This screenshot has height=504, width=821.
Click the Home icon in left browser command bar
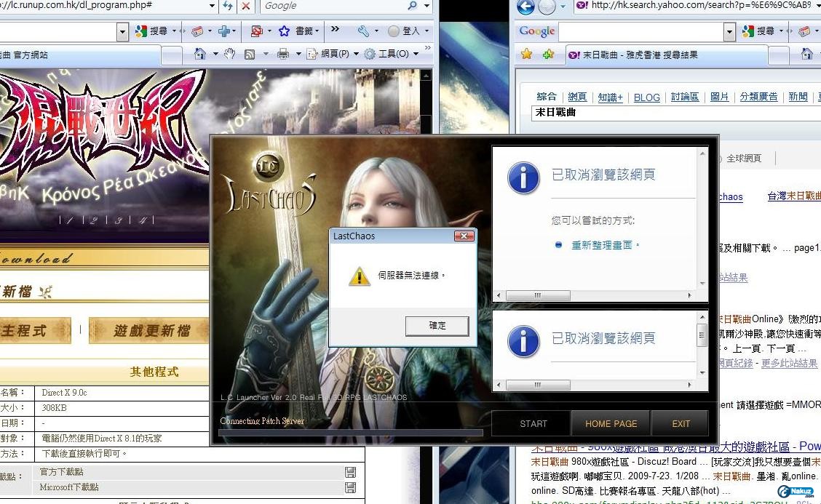pos(199,53)
